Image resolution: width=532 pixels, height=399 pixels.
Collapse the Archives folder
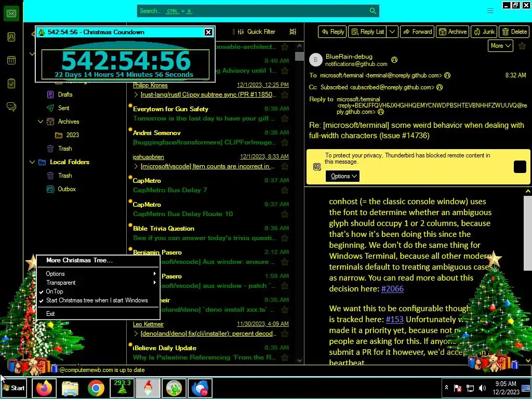pyautogui.click(x=41, y=122)
